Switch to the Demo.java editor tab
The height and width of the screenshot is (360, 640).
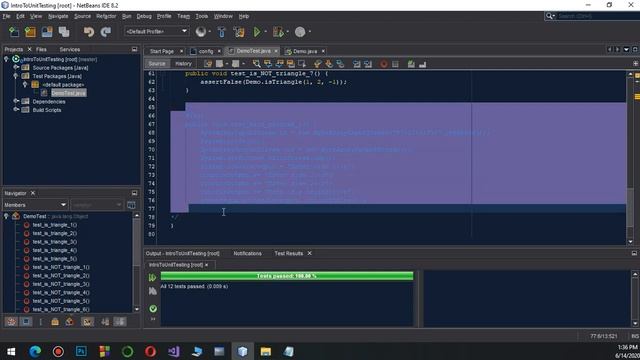[305, 51]
